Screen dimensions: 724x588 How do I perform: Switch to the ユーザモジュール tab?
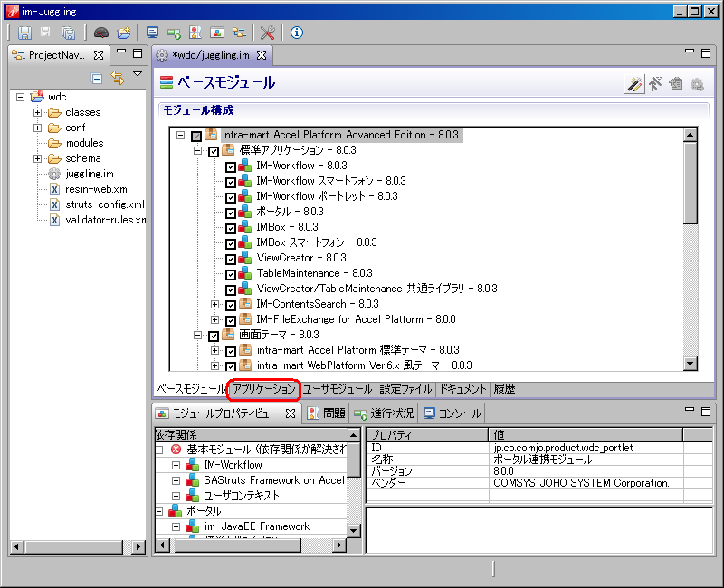[x=338, y=389]
